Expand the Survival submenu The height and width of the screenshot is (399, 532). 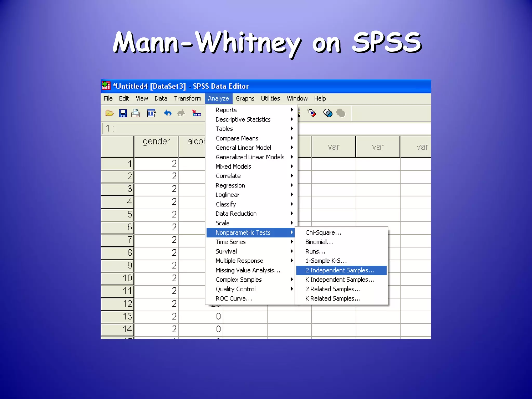pyautogui.click(x=250, y=251)
